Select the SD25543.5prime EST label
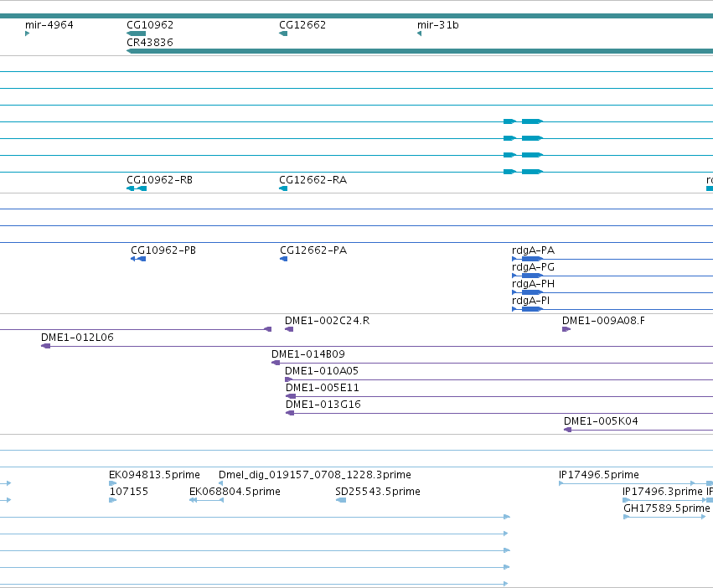 click(x=378, y=492)
